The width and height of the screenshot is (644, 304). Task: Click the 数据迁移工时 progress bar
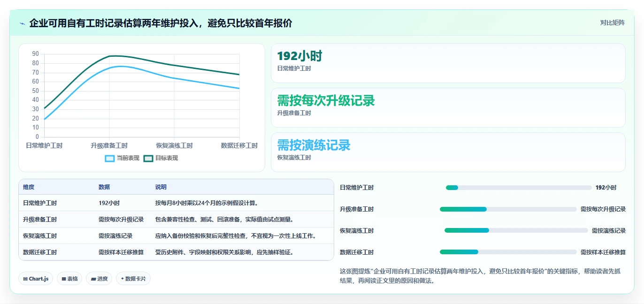(508, 252)
